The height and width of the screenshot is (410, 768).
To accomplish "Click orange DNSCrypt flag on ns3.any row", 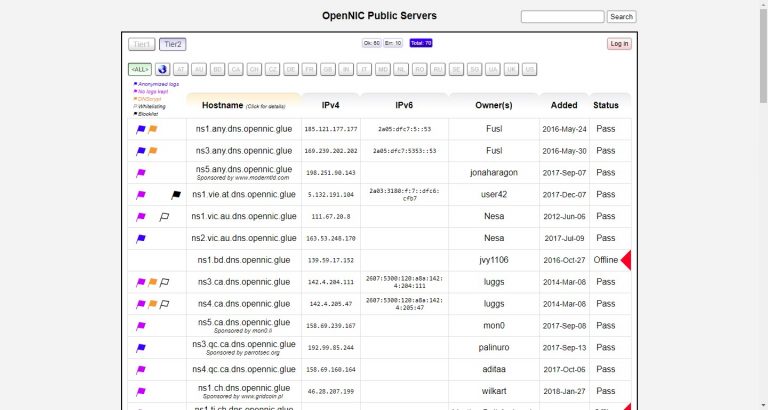I will click(152, 151).
